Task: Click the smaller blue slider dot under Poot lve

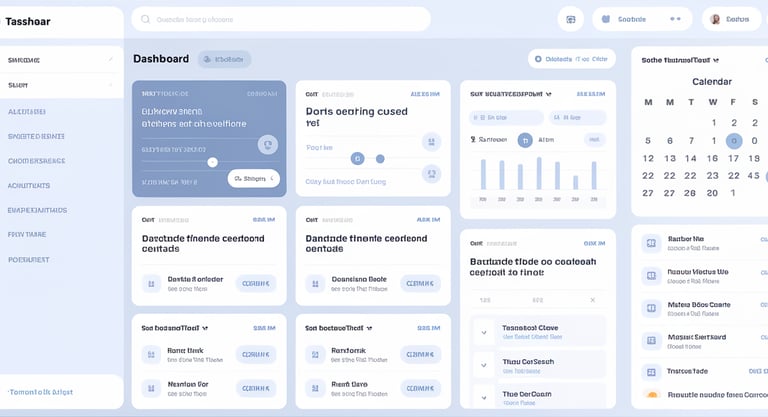Action: (x=380, y=159)
